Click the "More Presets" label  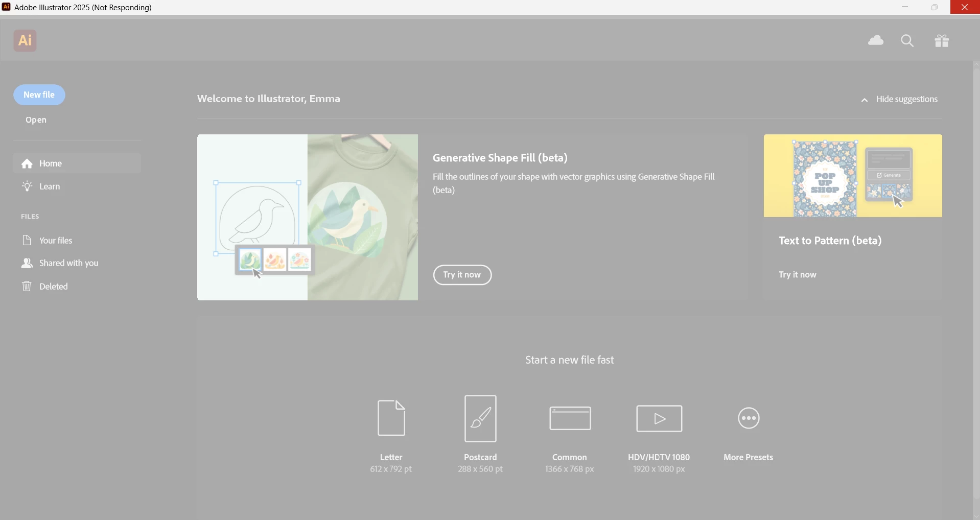click(749, 457)
